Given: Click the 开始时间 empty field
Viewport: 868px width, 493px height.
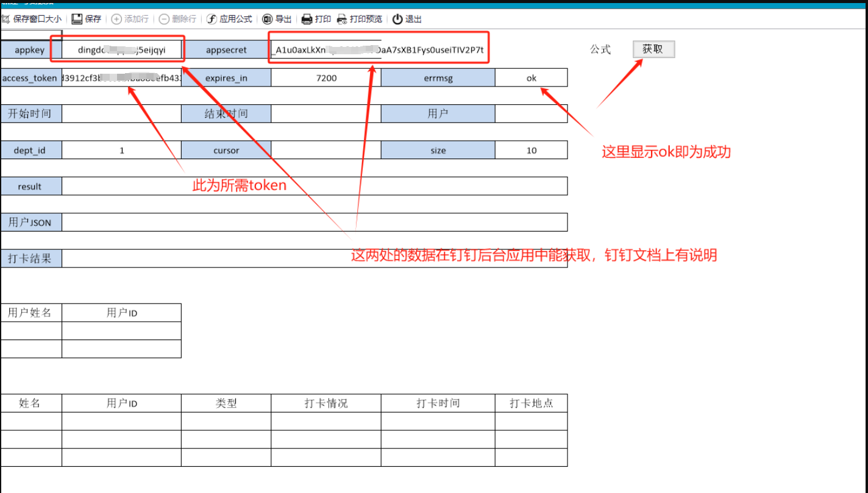Looking at the screenshot, I should [121, 114].
